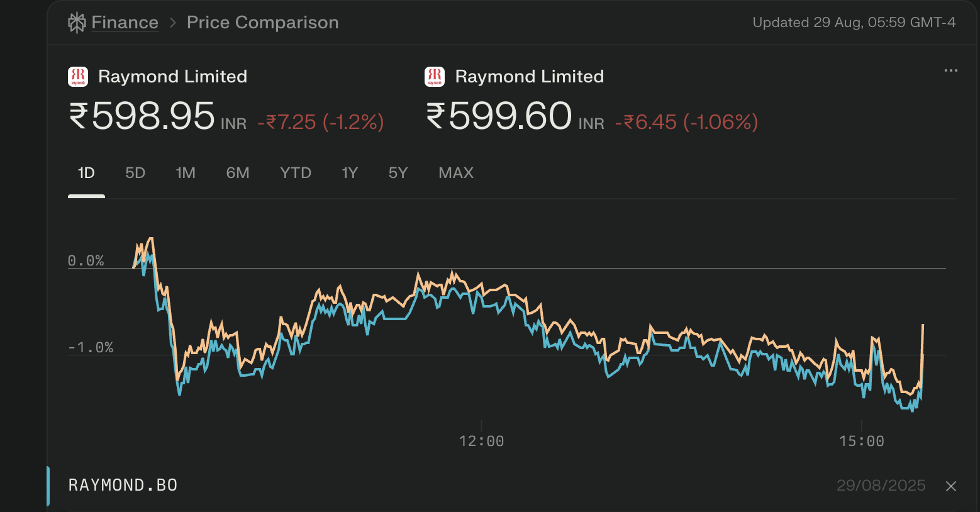
Task: Select the 1D time range tab
Action: point(86,173)
